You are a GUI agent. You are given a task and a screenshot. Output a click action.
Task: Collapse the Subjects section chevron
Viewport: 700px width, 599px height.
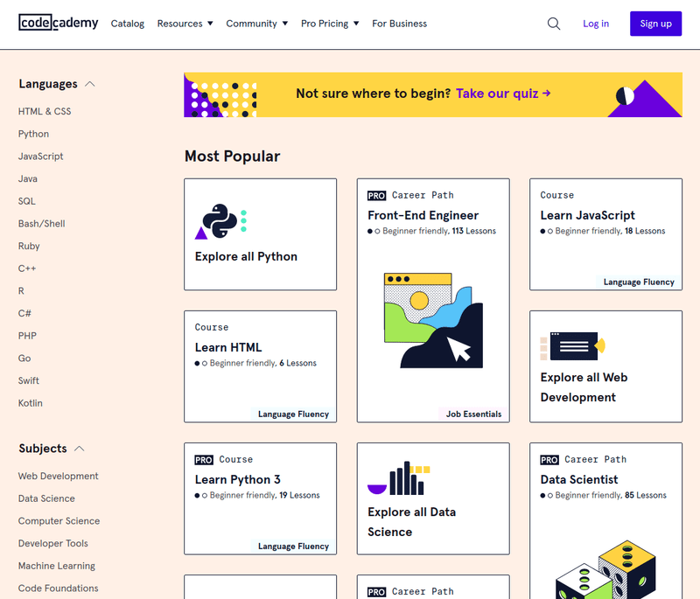tap(79, 449)
